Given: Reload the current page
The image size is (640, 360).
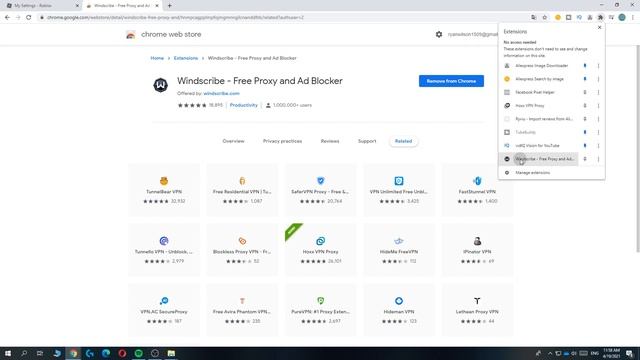Looking at the screenshot, I should 29,18.
